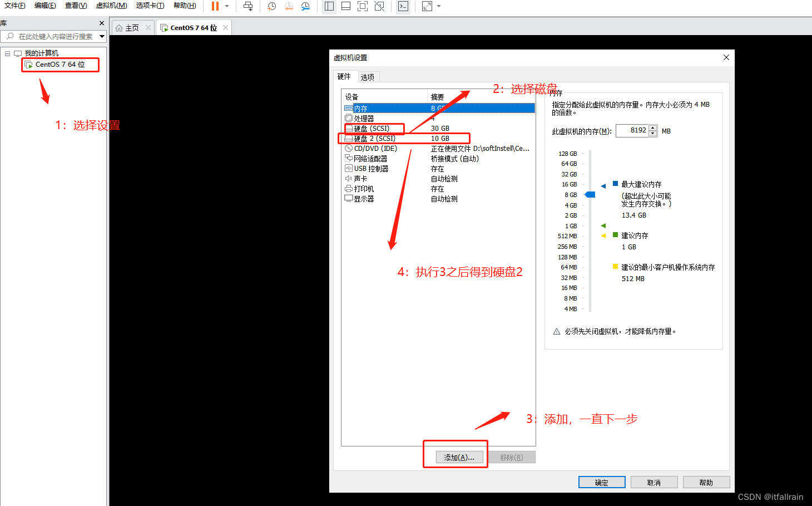The height and width of the screenshot is (506, 812).
Task: Collapse the 我的计算机 tree node
Action: point(7,53)
